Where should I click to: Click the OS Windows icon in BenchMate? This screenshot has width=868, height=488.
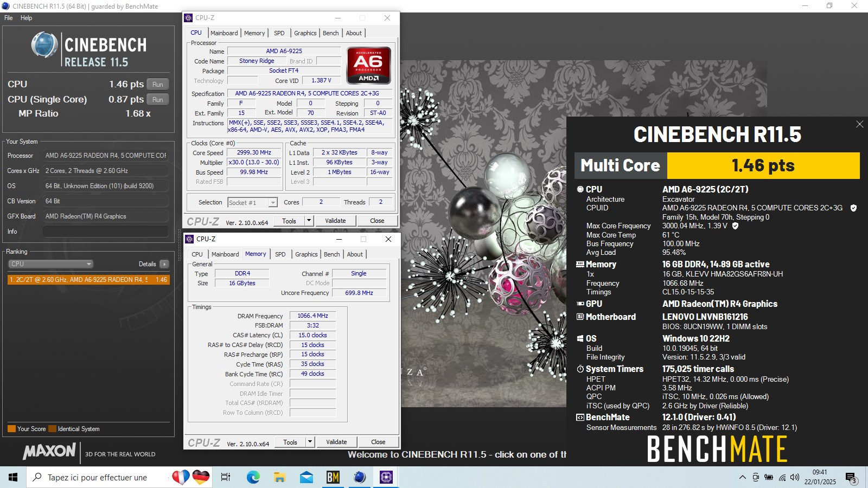(580, 338)
